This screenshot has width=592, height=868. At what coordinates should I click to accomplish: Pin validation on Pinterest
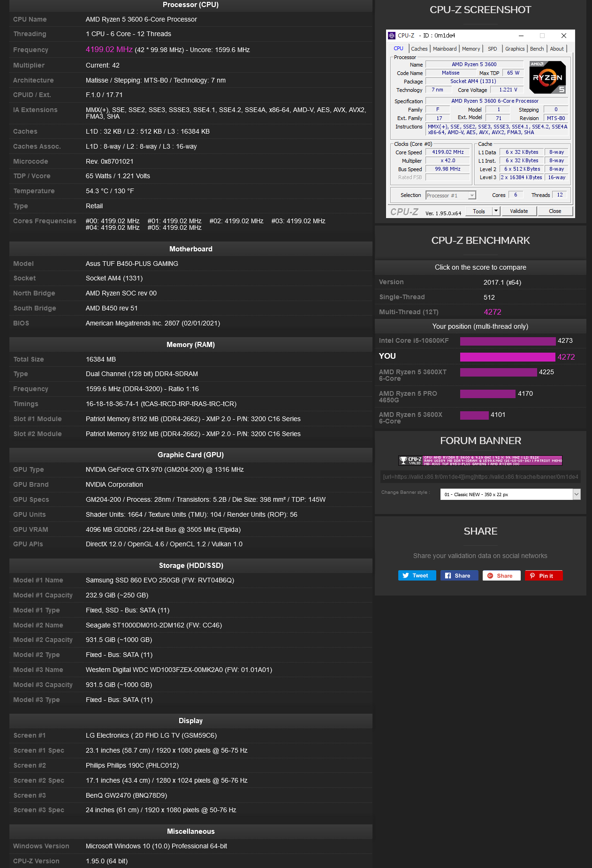coord(544,575)
